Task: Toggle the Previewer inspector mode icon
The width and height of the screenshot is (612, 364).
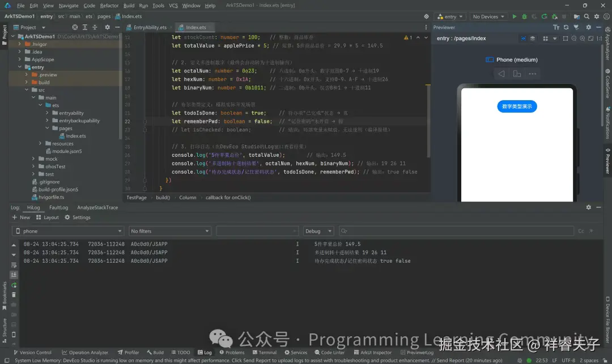Action: click(x=524, y=38)
